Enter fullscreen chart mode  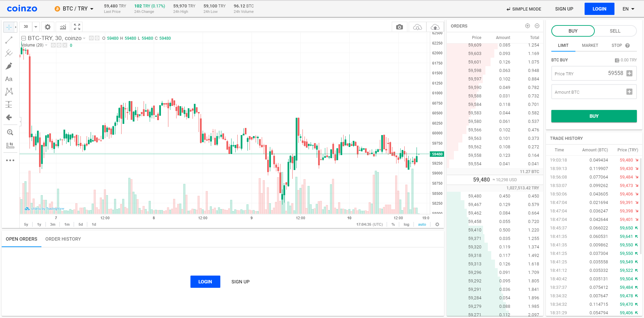pyautogui.click(x=77, y=27)
